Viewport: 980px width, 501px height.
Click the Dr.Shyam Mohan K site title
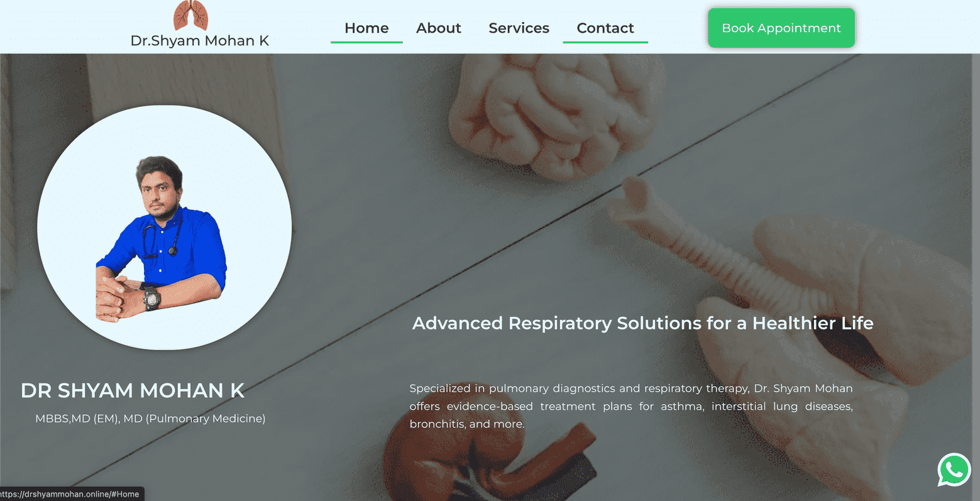point(200,41)
